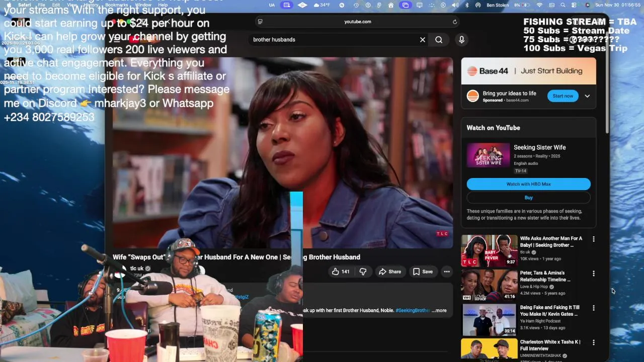Click the Ben Stolen user menu
Image resolution: width=644 pixels, height=362 pixels.
coord(498,5)
